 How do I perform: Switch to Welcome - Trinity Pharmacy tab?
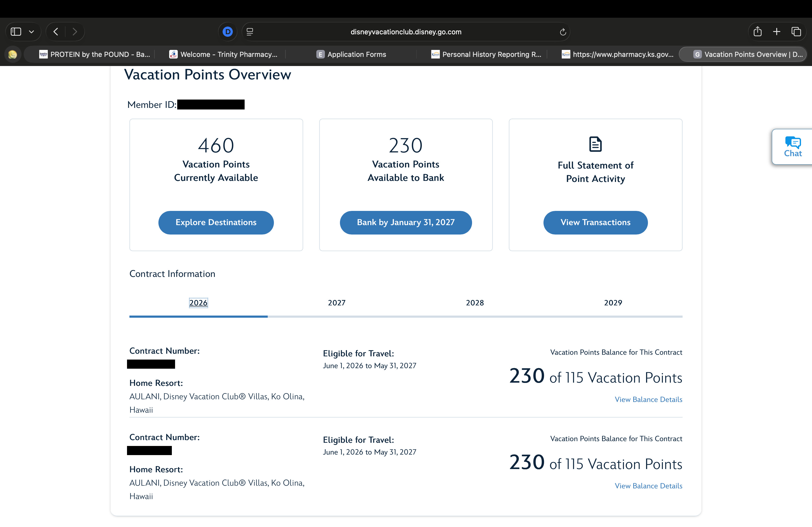click(x=223, y=54)
